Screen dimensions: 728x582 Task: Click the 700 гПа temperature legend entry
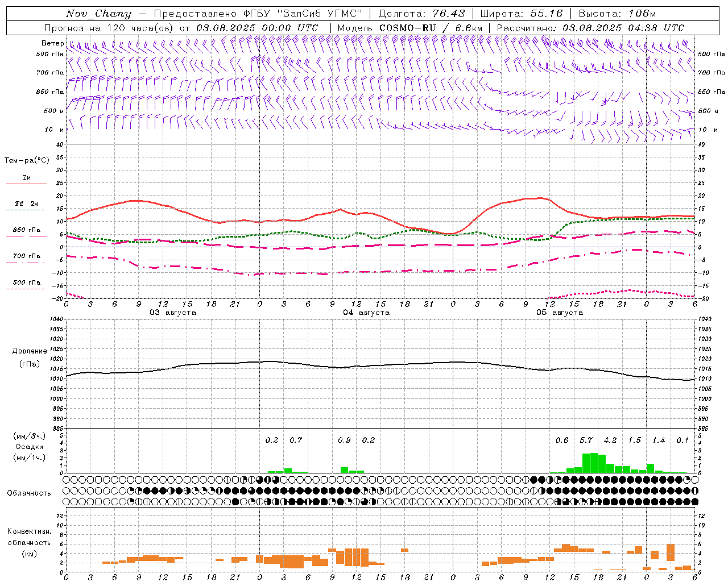pos(27,256)
